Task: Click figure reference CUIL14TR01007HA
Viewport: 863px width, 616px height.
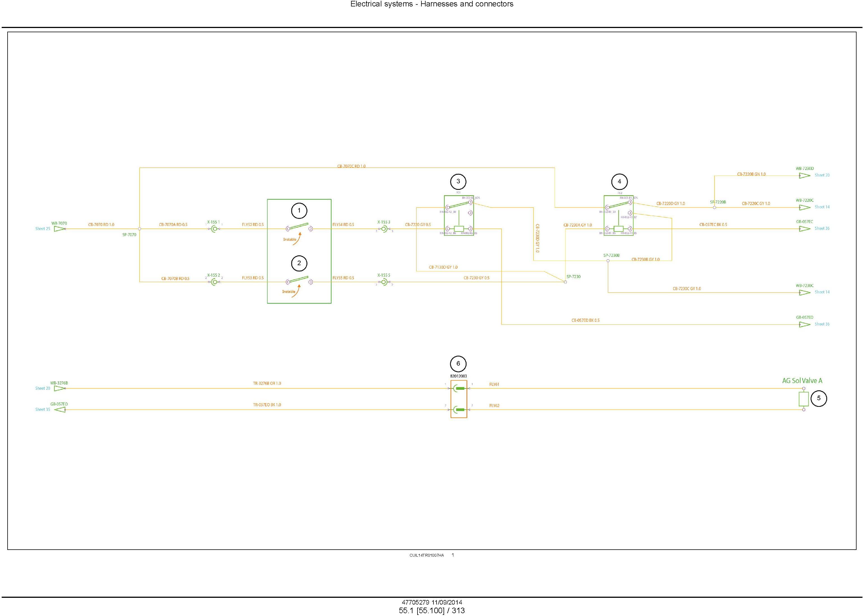Action: 426,555
